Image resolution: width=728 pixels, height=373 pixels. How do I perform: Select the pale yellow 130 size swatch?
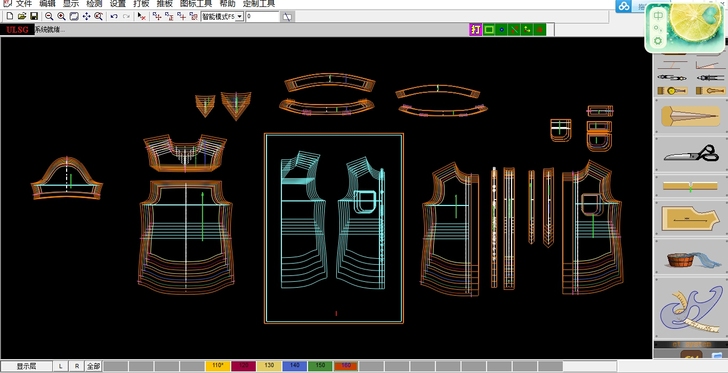click(269, 366)
